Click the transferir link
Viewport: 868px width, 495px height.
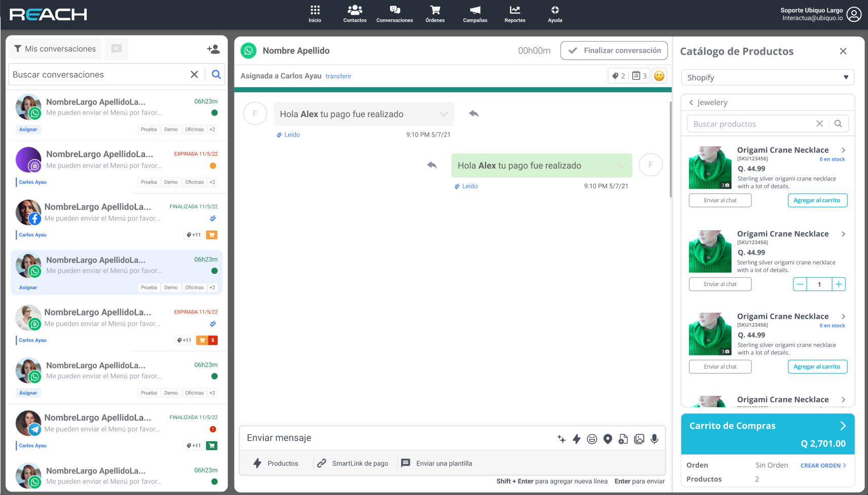pyautogui.click(x=338, y=77)
